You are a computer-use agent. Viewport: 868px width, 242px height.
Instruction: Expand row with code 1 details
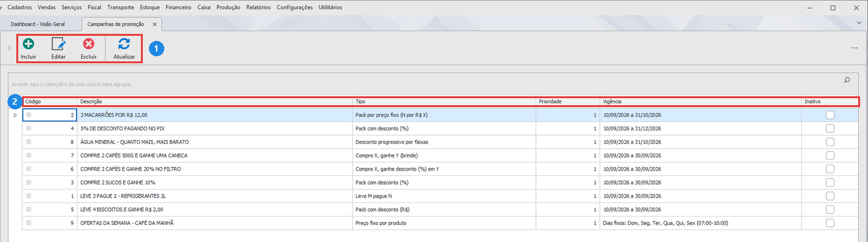click(29, 196)
